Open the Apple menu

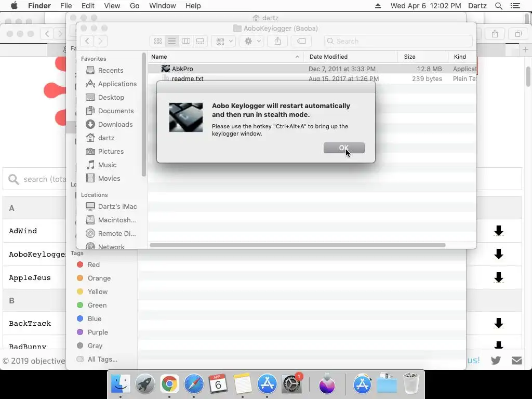tap(14, 6)
